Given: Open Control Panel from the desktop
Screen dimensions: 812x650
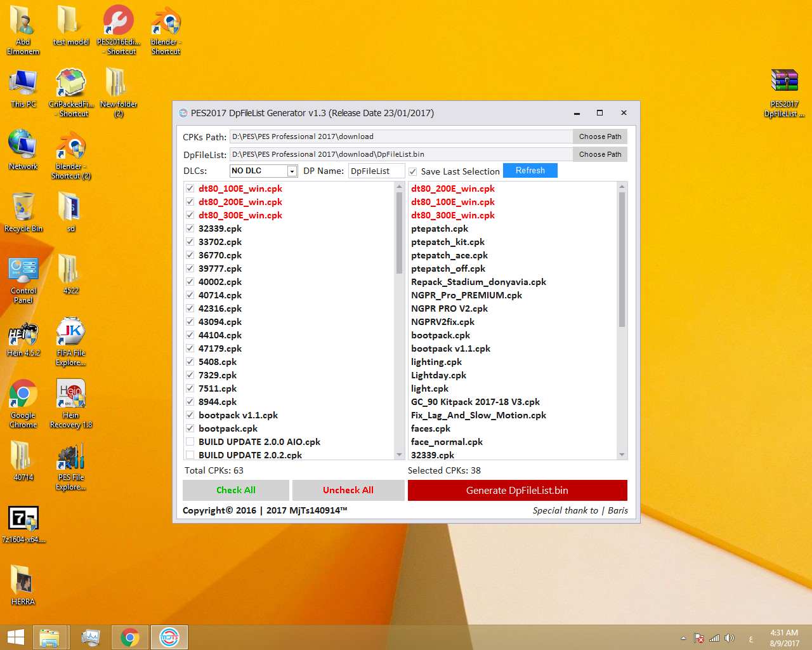Looking at the screenshot, I should (23, 280).
